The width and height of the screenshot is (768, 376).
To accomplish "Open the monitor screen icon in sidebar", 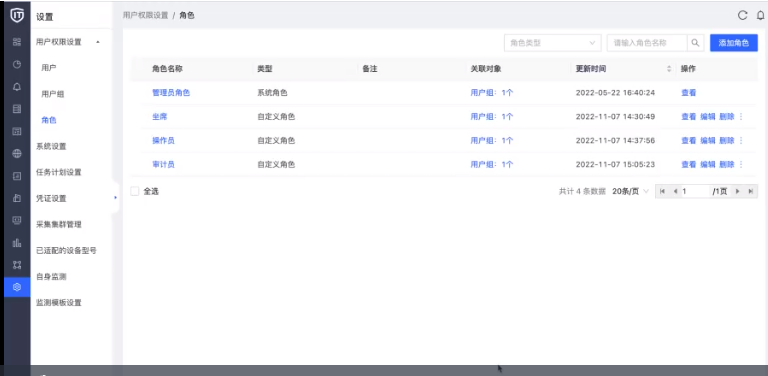I will [x=17, y=220].
